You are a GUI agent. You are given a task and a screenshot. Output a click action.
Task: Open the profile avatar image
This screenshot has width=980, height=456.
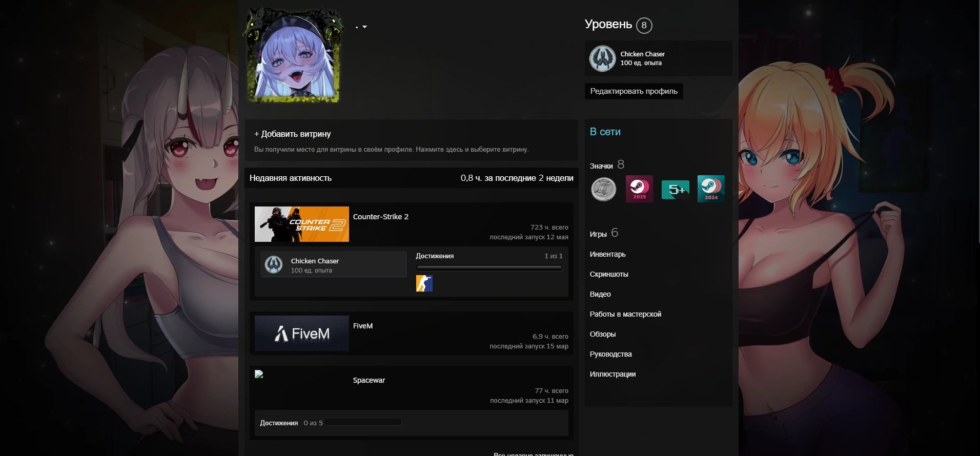point(294,58)
